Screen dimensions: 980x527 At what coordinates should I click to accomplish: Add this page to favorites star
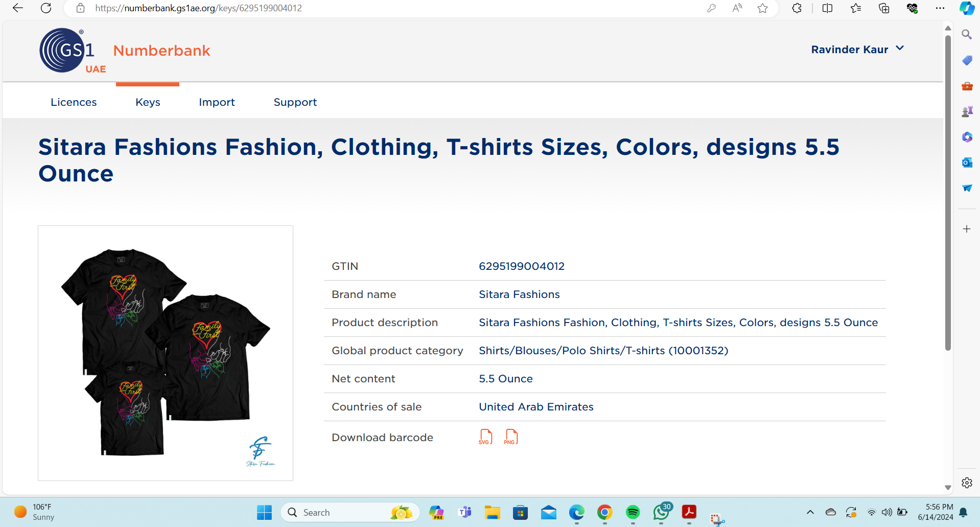click(x=762, y=8)
